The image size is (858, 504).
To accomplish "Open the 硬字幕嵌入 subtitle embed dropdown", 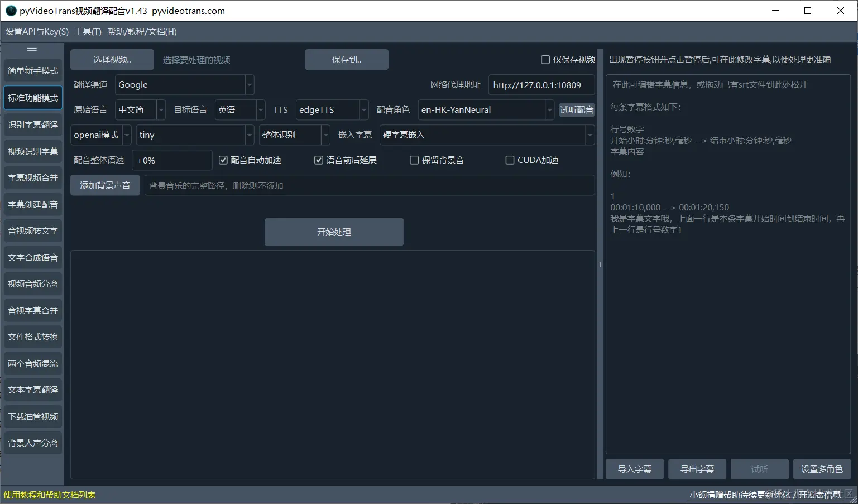I will [x=589, y=135].
